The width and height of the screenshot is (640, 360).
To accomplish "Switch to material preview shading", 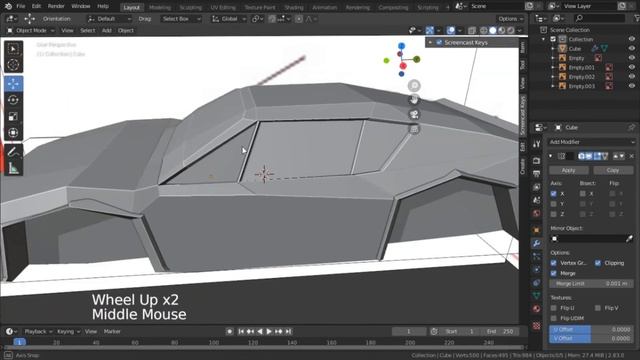I will (502, 30).
